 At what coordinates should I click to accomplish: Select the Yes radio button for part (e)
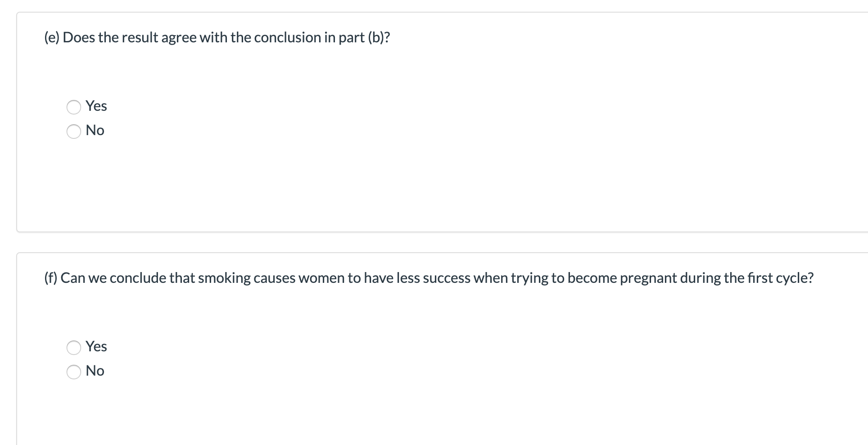click(74, 107)
